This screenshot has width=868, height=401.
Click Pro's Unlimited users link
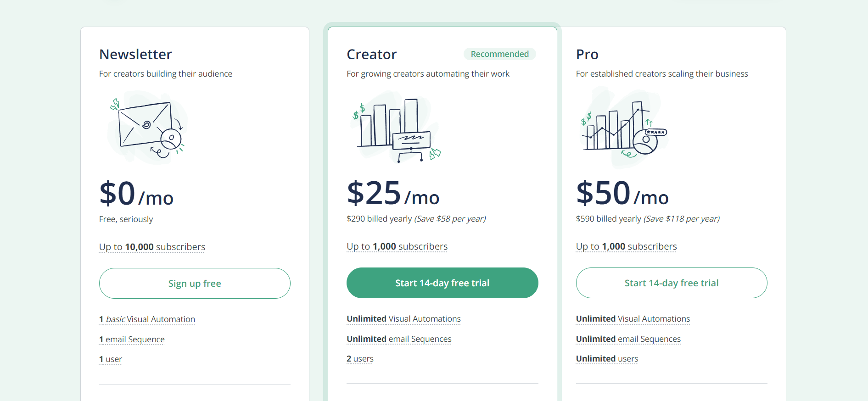coord(607,359)
